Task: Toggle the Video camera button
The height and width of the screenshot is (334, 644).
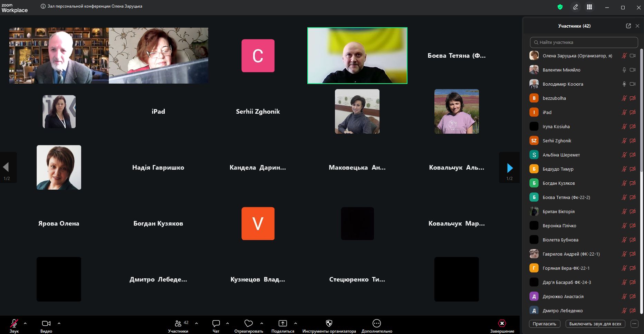Action: pyautogui.click(x=46, y=324)
